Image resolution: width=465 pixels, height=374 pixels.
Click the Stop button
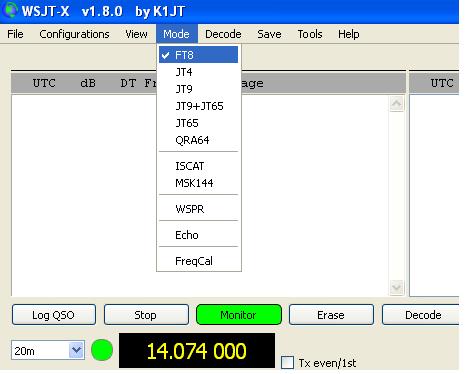click(x=146, y=315)
